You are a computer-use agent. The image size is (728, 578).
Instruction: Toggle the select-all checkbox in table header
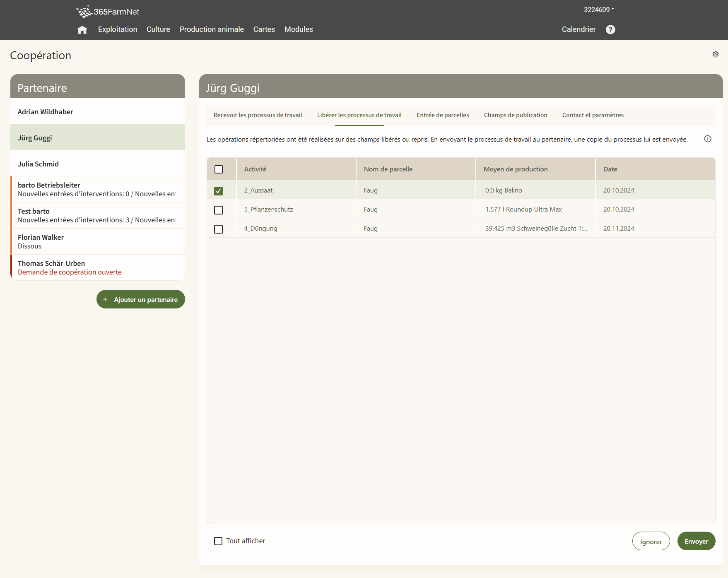(x=218, y=169)
